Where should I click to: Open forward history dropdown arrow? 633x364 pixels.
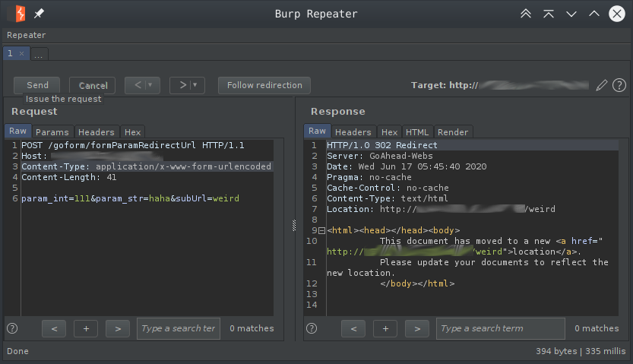(x=196, y=85)
